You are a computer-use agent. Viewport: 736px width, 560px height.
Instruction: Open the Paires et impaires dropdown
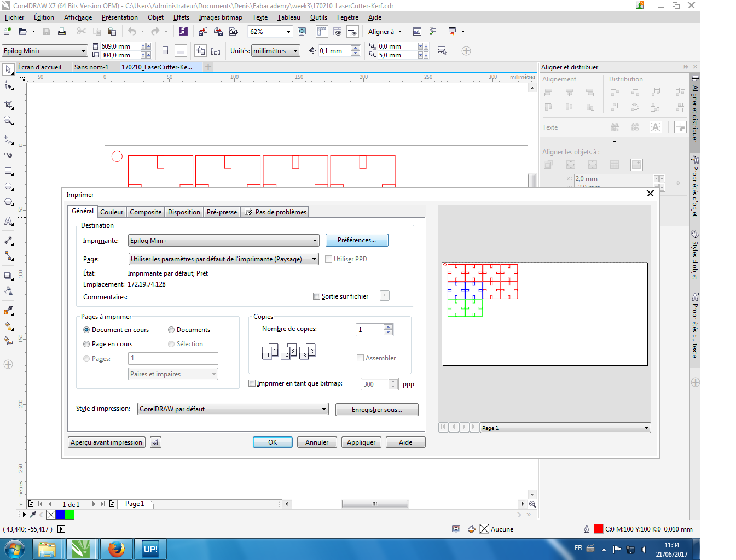click(173, 374)
